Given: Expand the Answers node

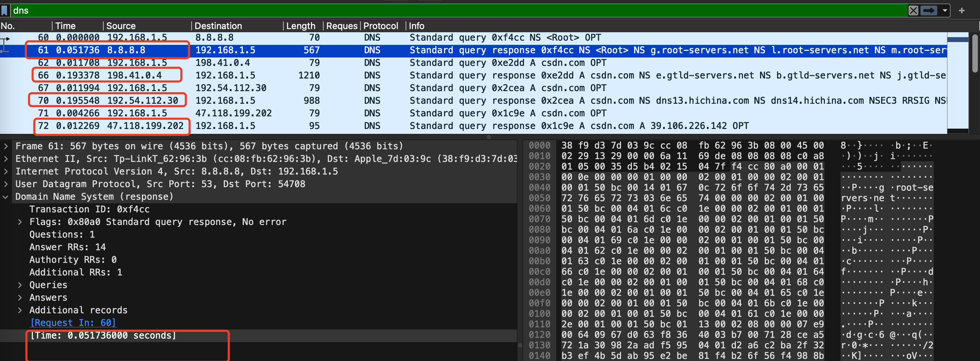Looking at the screenshot, I should pyautogui.click(x=20, y=298).
